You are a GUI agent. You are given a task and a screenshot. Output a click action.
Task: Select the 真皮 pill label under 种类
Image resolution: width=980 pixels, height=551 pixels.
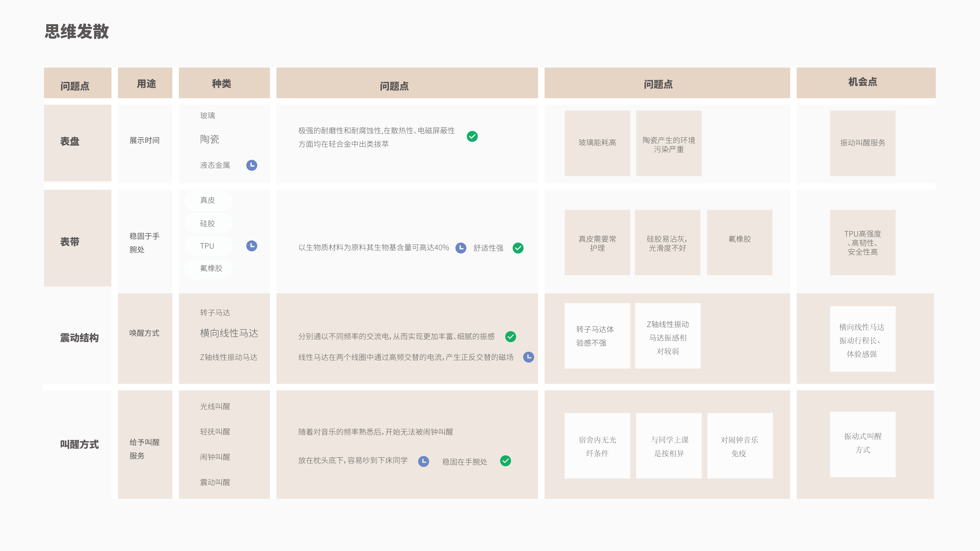(208, 200)
